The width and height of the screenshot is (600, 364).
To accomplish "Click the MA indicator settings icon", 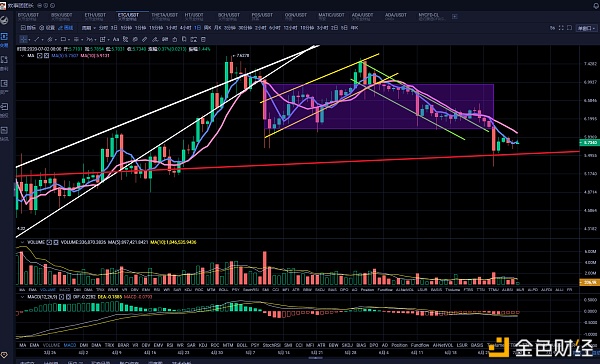I will (x=39, y=55).
